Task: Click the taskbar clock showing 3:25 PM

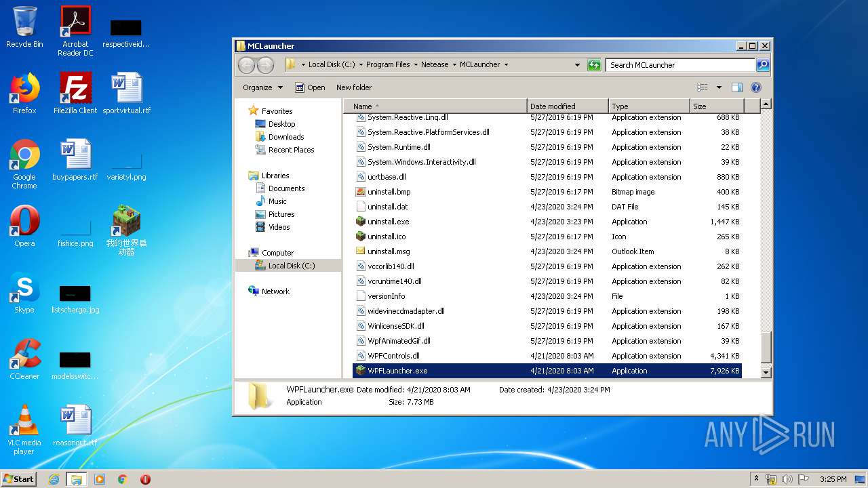Action: 833,479
